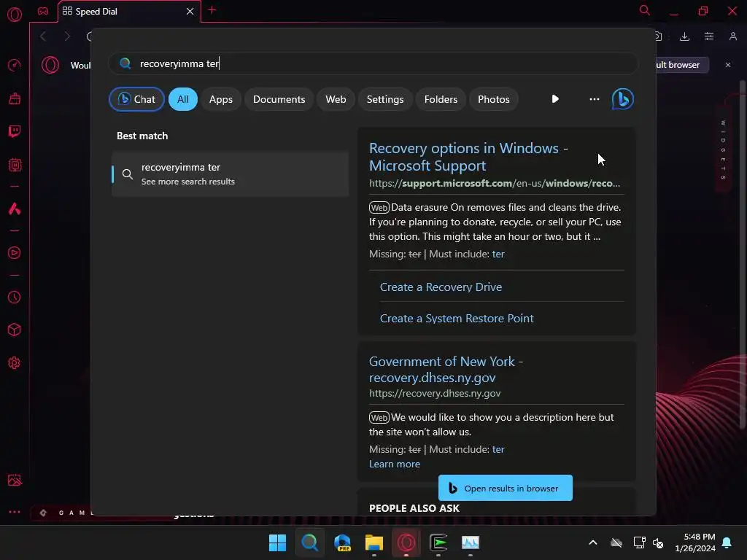747x560 pixels.
Task: Select the Photos filter tab
Action: 494,99
